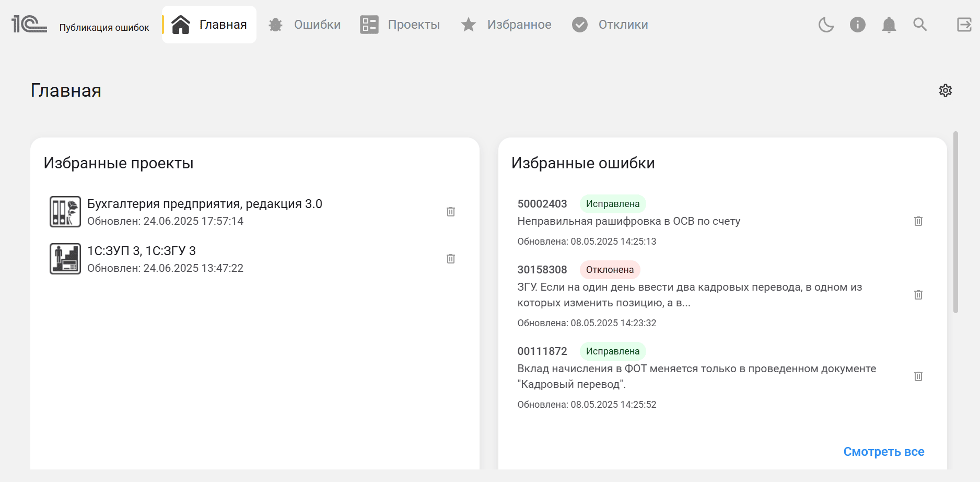Click date Обновлена: 08.05.2025 14:25:13
The height and width of the screenshot is (482, 980).
click(587, 242)
